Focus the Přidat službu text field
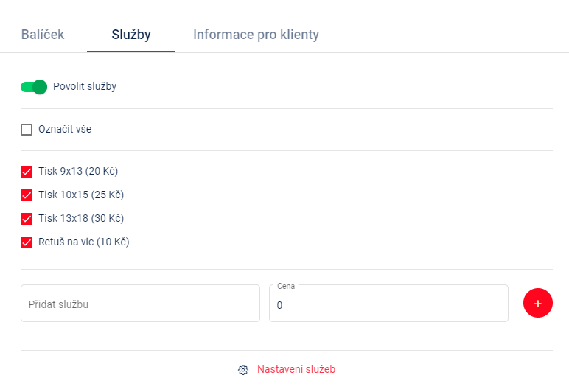This screenshot has width=569, height=392. tap(141, 303)
